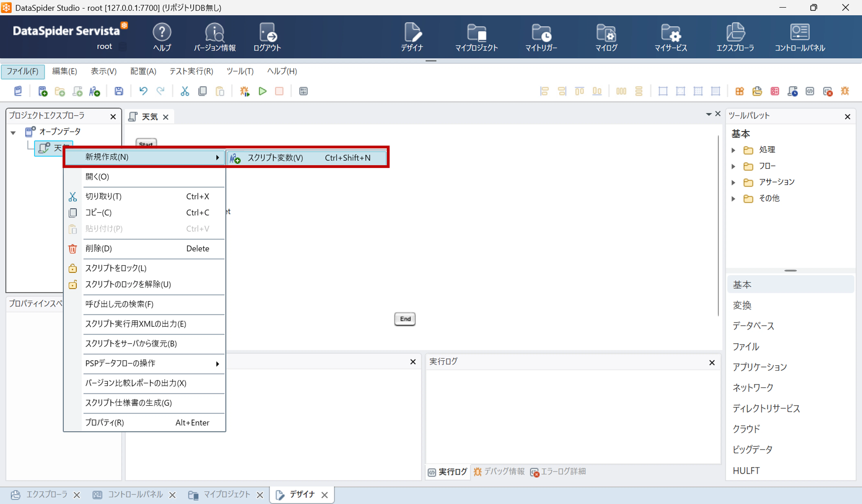The width and height of the screenshot is (862, 504).
Task: Distribute components vertically via toolbar icon
Action: click(x=639, y=91)
